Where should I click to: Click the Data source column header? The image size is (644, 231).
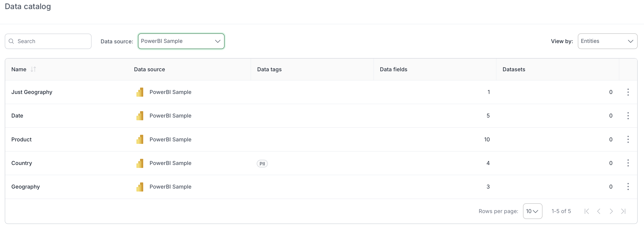click(x=150, y=69)
